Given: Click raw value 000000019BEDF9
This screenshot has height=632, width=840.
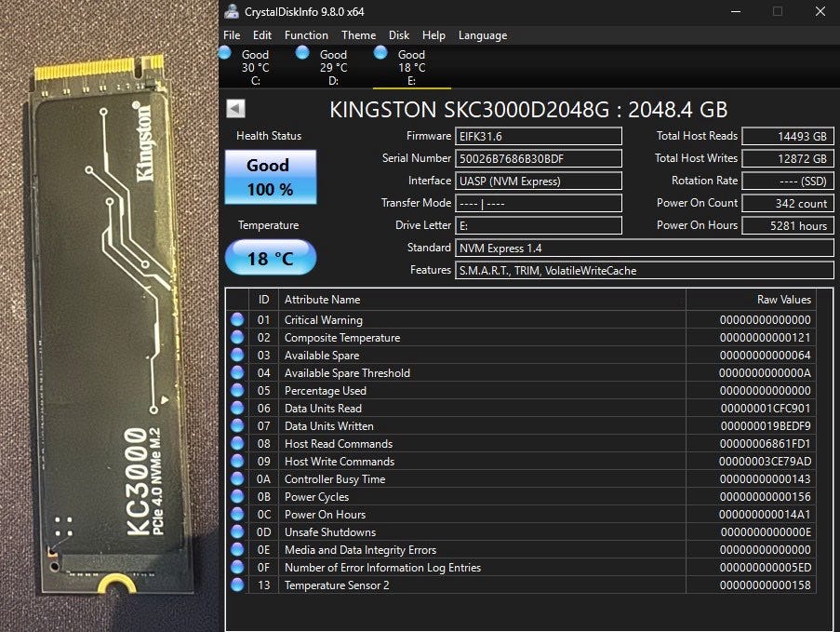Looking at the screenshot, I should [x=765, y=426].
